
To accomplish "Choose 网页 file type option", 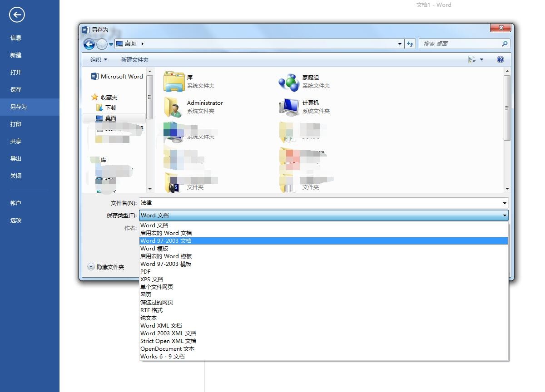I will tap(323, 294).
